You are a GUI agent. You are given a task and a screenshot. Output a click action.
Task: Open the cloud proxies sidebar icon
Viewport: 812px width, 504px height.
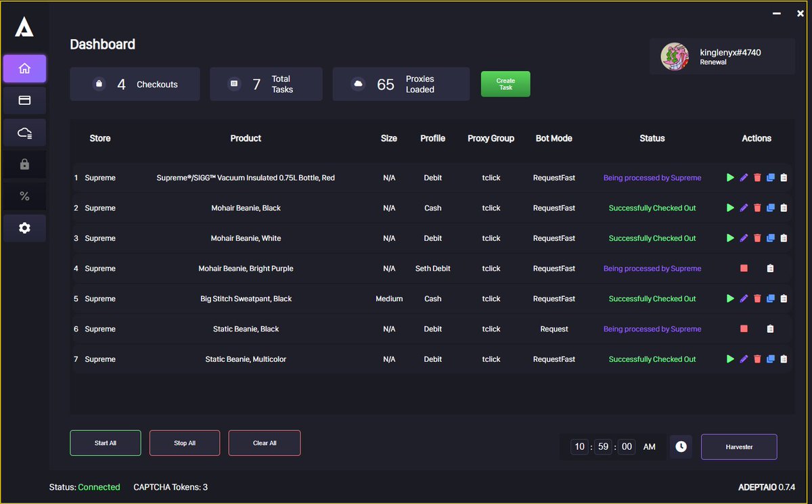24,133
